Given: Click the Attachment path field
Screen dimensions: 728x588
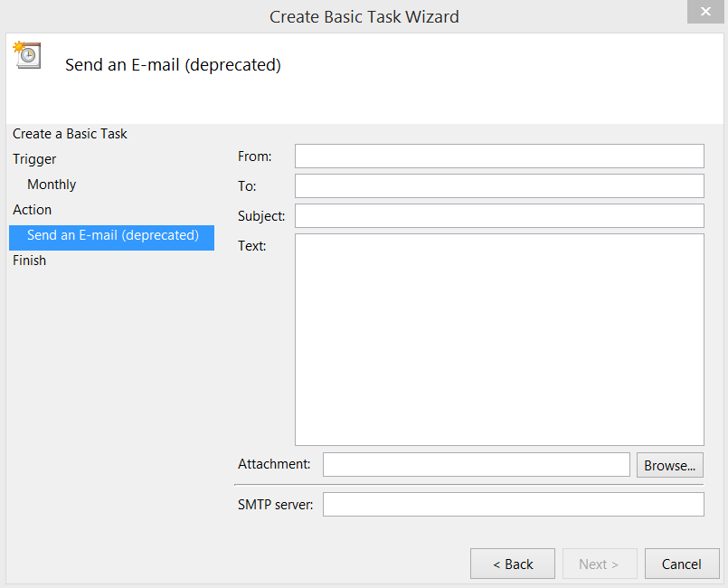Looking at the screenshot, I should [476, 465].
